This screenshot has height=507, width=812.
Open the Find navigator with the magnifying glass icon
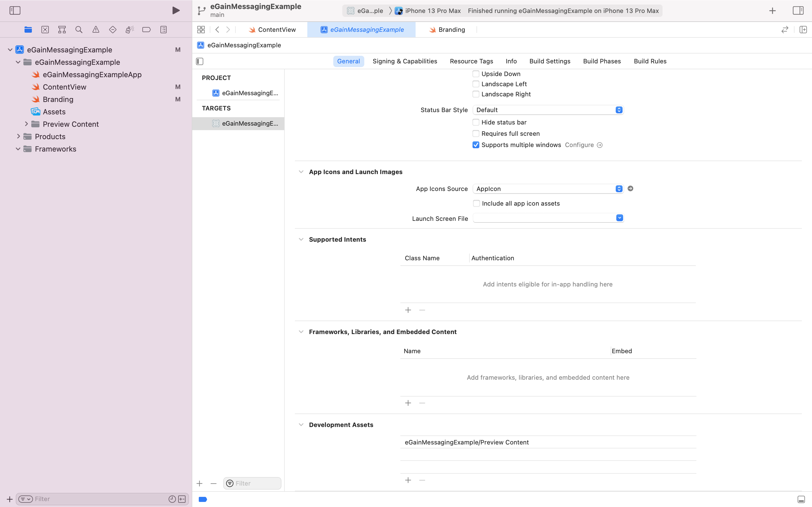[x=79, y=30]
